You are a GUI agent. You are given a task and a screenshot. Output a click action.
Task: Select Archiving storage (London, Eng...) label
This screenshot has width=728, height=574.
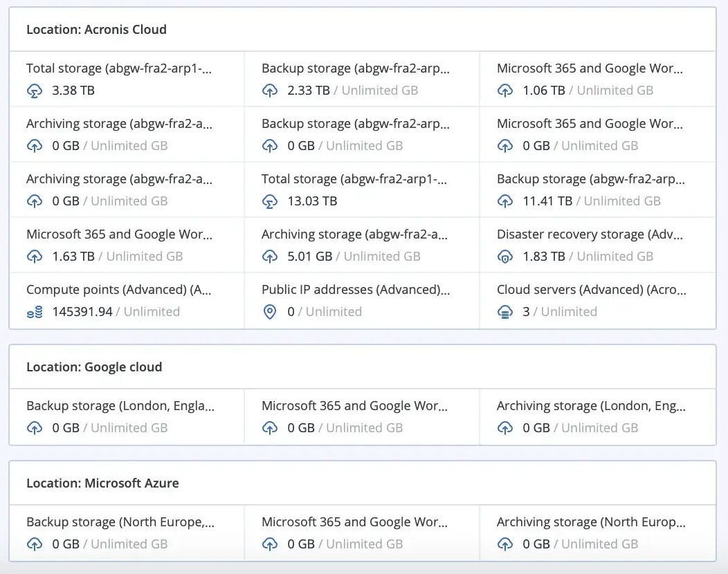click(x=591, y=406)
